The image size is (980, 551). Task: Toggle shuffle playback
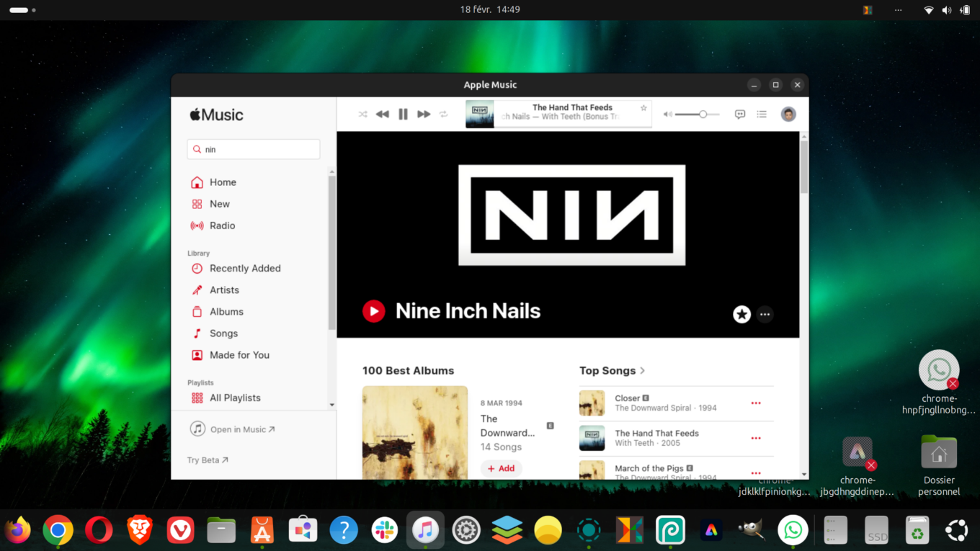coord(362,115)
